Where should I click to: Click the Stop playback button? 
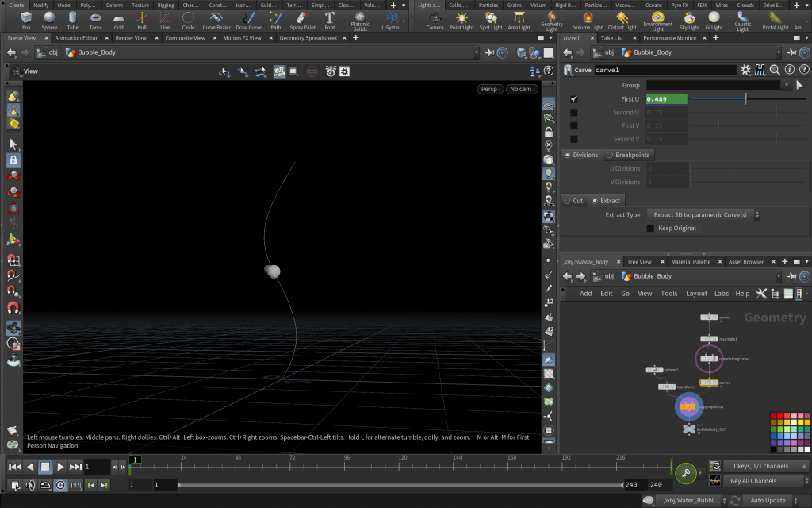(45, 467)
